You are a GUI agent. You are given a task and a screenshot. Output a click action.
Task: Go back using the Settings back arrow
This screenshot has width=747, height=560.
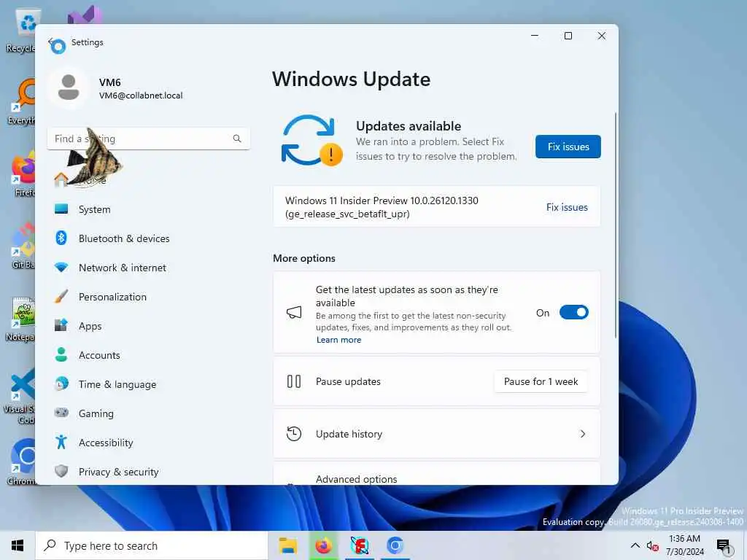pos(50,42)
